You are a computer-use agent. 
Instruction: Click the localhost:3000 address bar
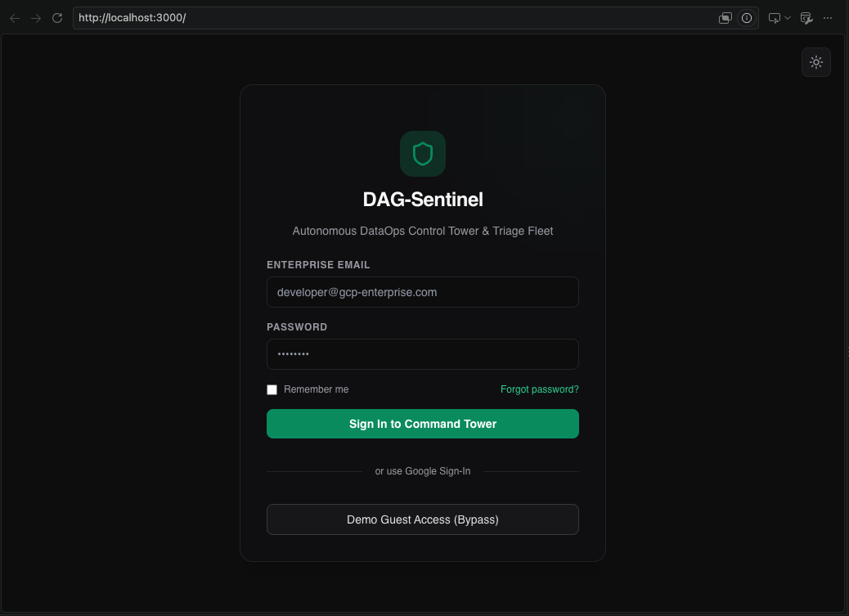tap(395, 18)
